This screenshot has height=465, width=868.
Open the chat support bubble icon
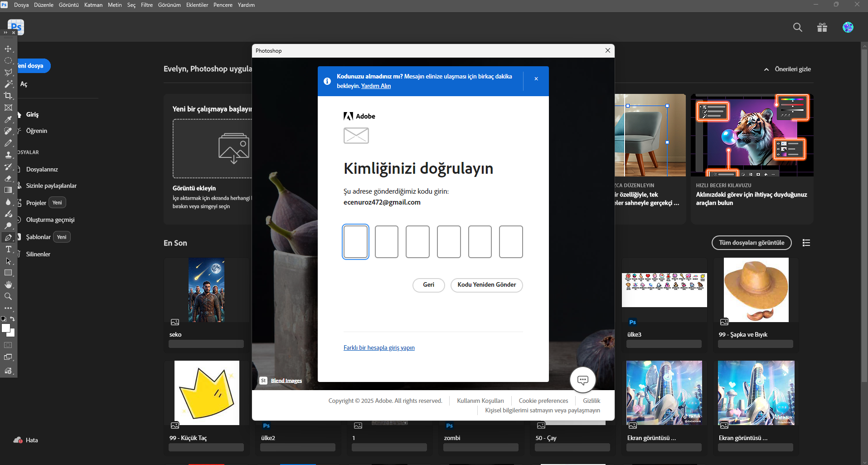coord(583,380)
